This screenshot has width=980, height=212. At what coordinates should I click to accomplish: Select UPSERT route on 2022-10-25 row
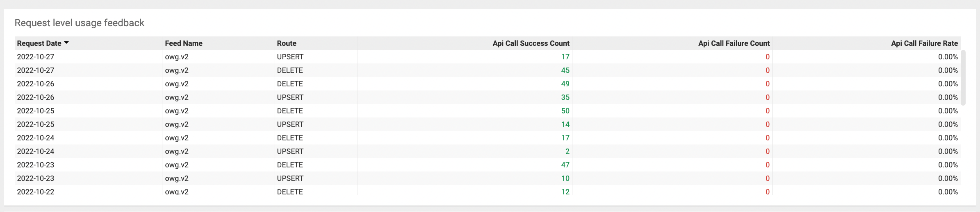[290, 124]
